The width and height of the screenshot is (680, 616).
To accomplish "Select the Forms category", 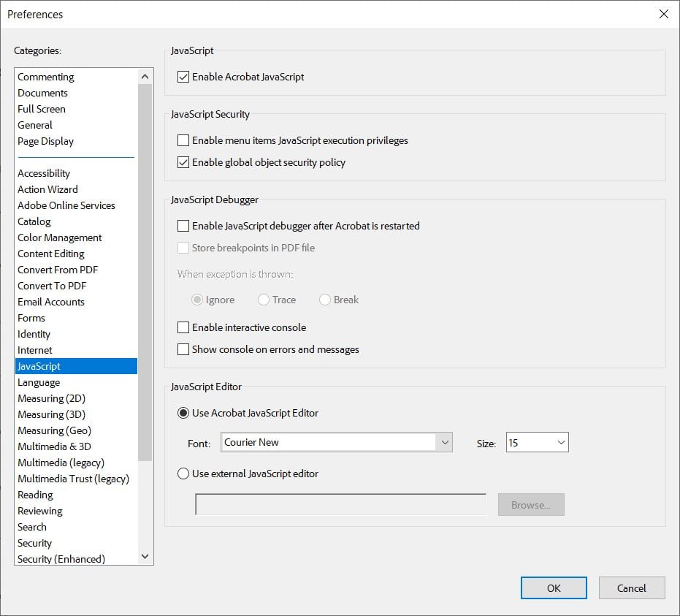I will click(x=31, y=318).
